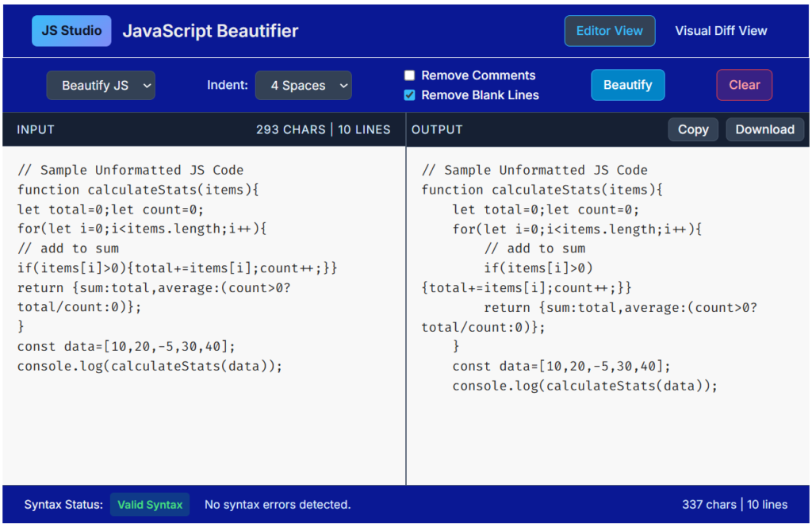Copy the output code
Image resolution: width=812 pixels, height=527 pixels.
(x=693, y=129)
